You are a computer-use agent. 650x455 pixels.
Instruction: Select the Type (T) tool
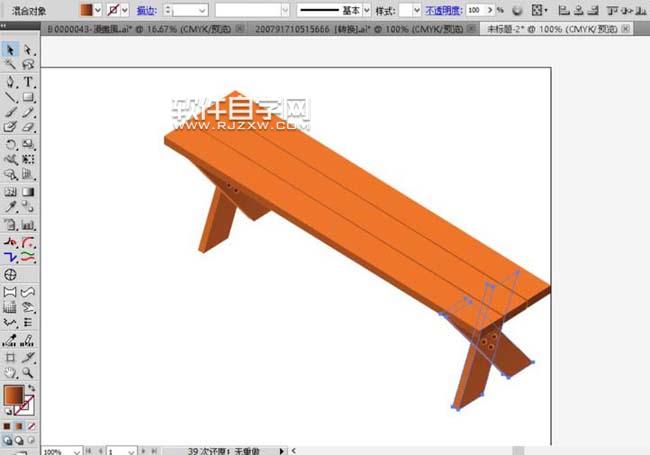[x=28, y=82]
